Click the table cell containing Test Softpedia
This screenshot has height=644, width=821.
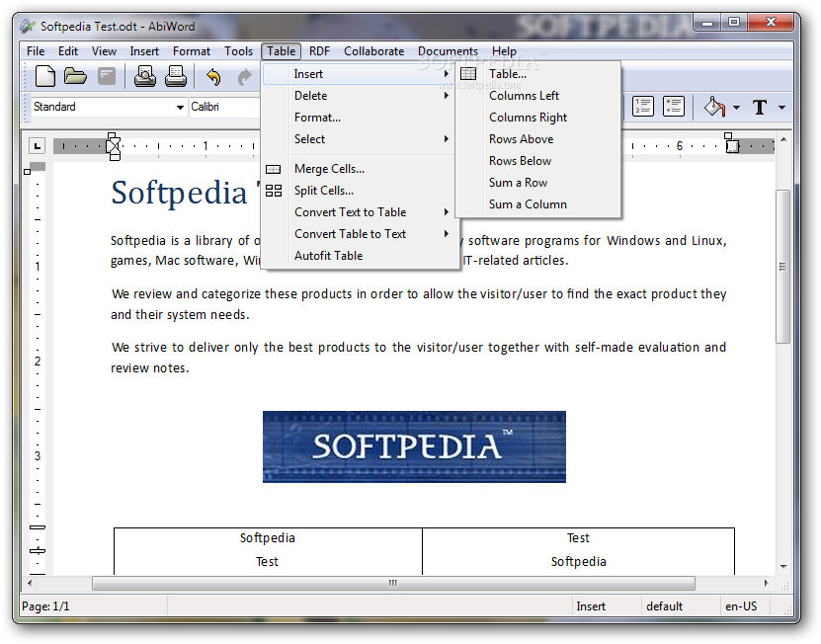click(578, 551)
